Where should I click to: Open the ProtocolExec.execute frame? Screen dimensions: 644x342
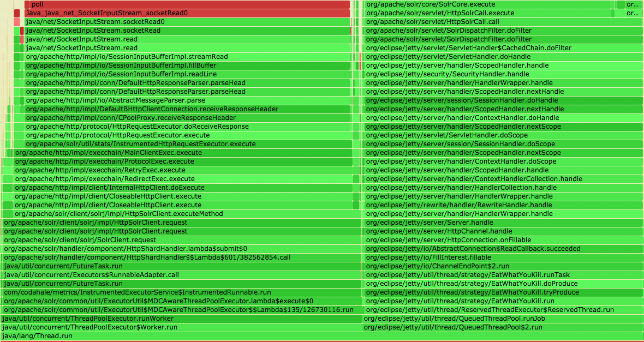(183, 161)
